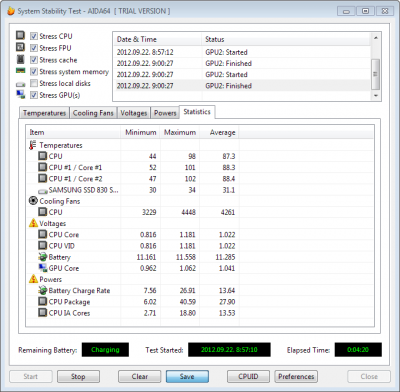Screen dimensions: 400x392
Task: Click the GPU Core label text
Action: click(x=64, y=268)
